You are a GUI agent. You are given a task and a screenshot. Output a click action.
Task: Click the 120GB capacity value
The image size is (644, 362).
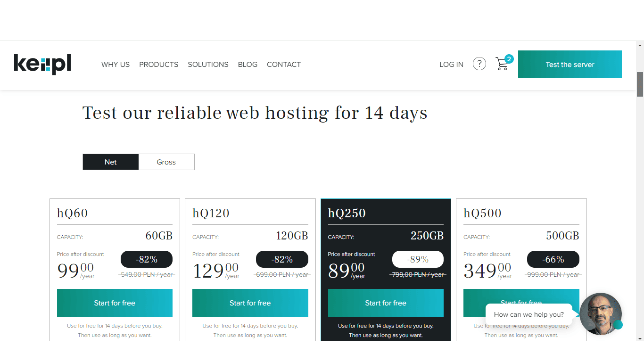pos(292,236)
